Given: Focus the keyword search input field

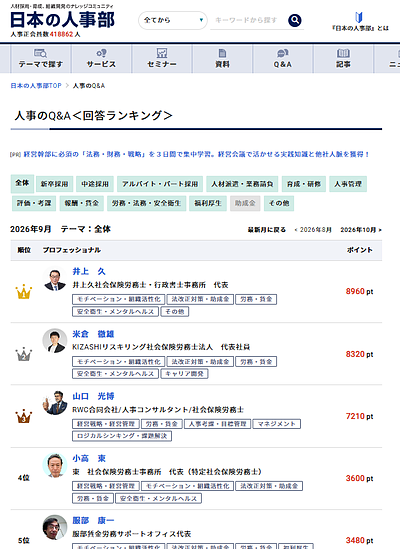Looking at the screenshot, I should tap(248, 20).
